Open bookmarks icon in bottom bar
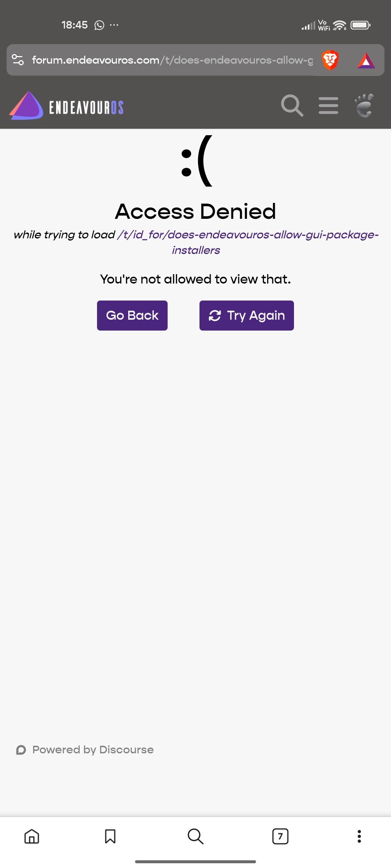 coord(110,836)
